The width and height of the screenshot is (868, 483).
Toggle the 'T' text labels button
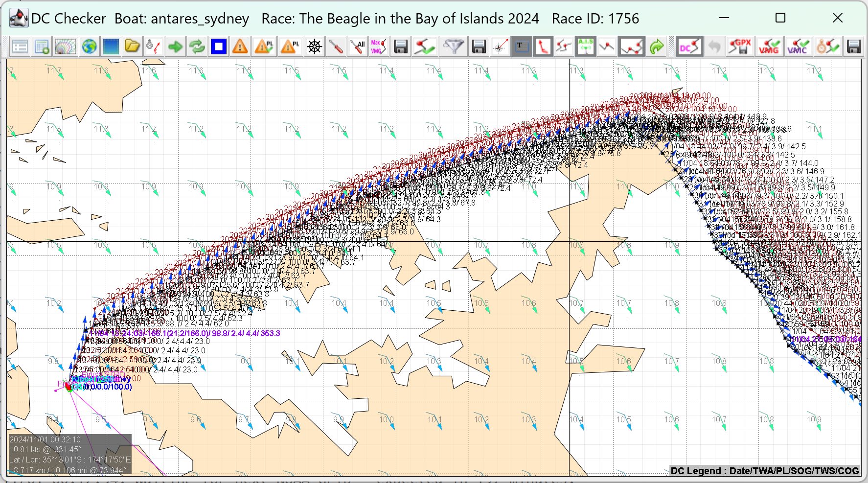click(x=522, y=47)
